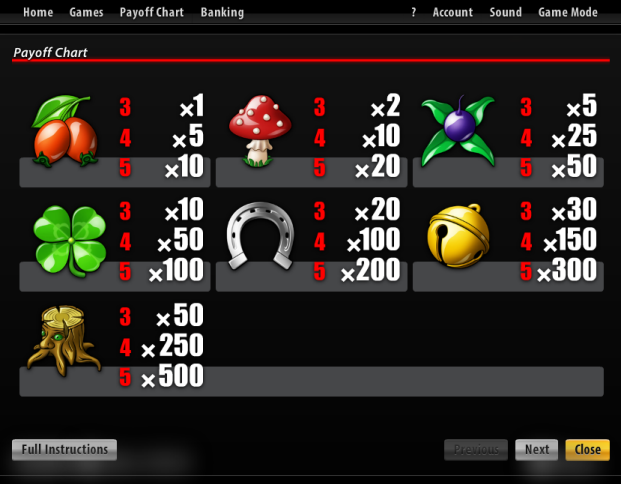Viewport: 621px width, 484px height.
Task: Go to the Next payoff page
Action: click(537, 450)
